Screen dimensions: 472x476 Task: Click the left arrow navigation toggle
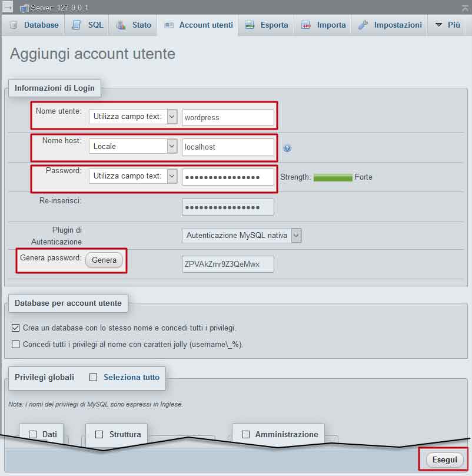pos(7,8)
